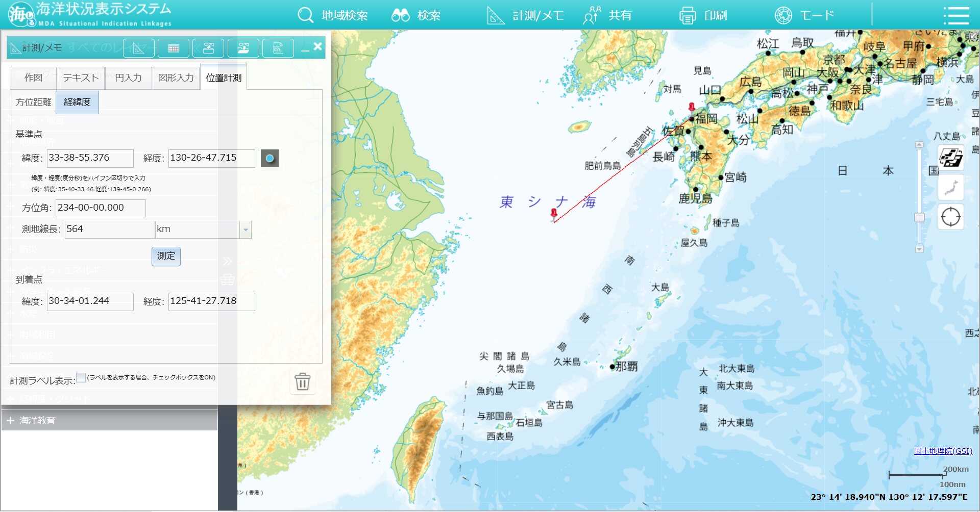Image resolution: width=980 pixels, height=512 pixels.
Task: Click the 石垣島 map label
Action: tap(529, 422)
